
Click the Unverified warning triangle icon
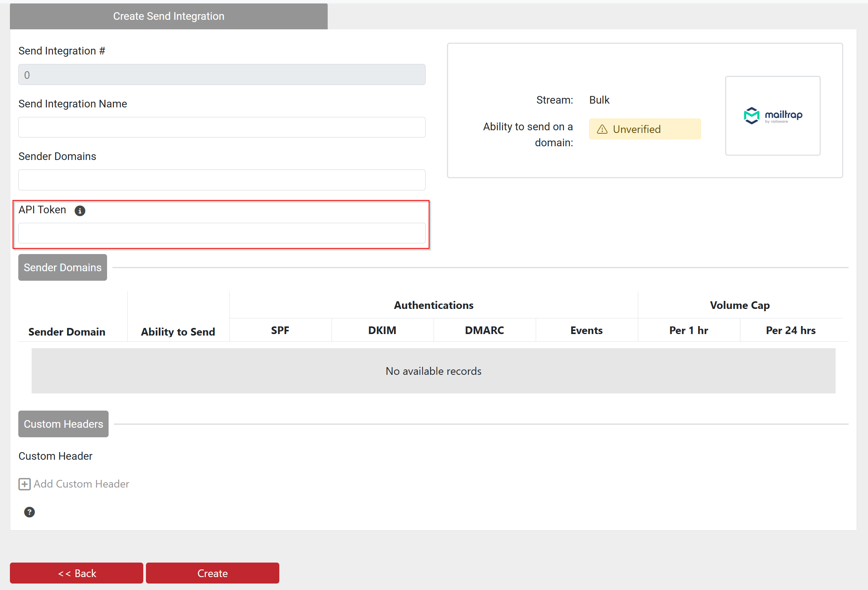[x=602, y=130]
